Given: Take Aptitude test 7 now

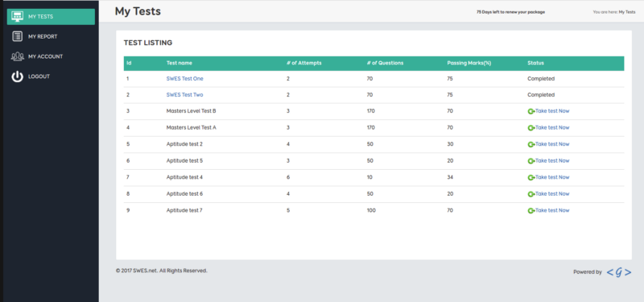Looking at the screenshot, I should pyautogui.click(x=552, y=210).
